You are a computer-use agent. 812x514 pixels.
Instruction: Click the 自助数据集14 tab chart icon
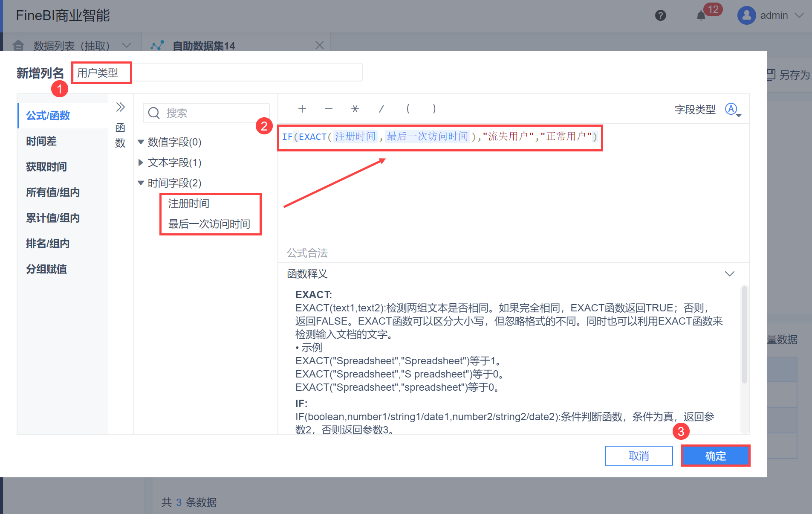(x=157, y=45)
